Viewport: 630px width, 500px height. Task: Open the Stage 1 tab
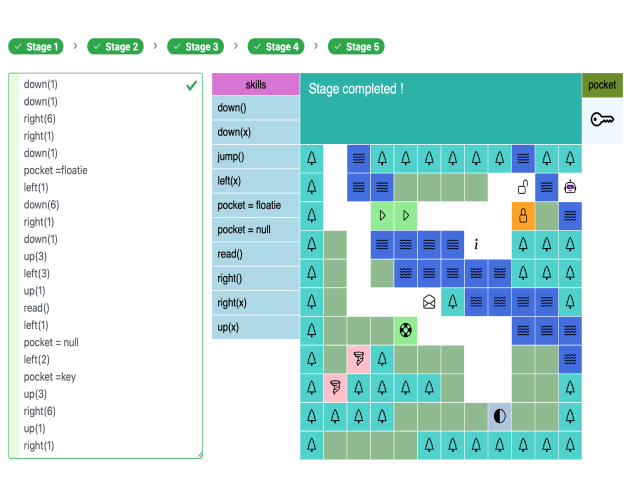36,46
